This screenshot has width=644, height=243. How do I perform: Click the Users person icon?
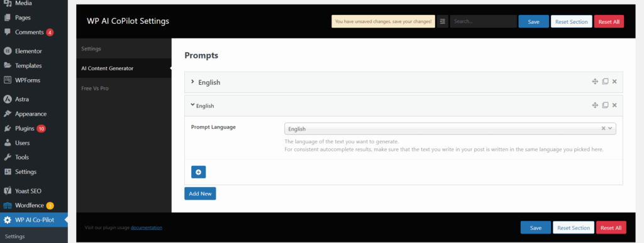point(8,143)
